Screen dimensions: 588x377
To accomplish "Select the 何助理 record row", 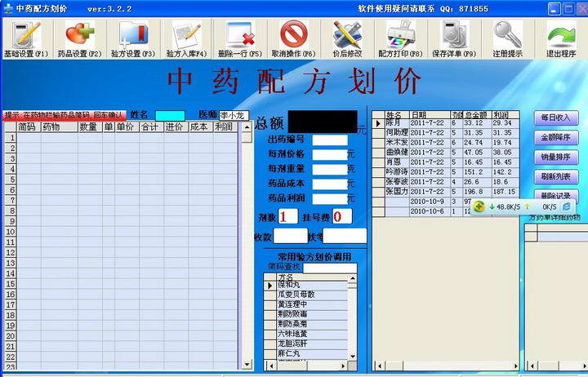I will click(446, 133).
